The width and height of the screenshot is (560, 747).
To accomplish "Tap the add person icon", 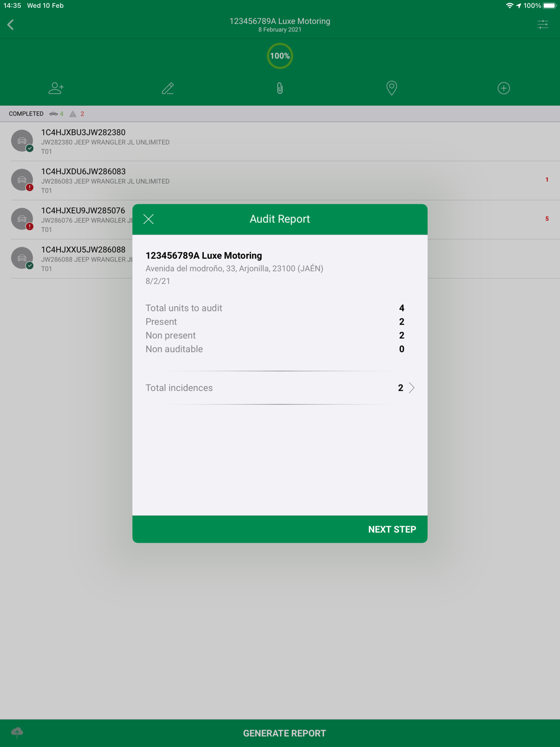I will click(56, 88).
